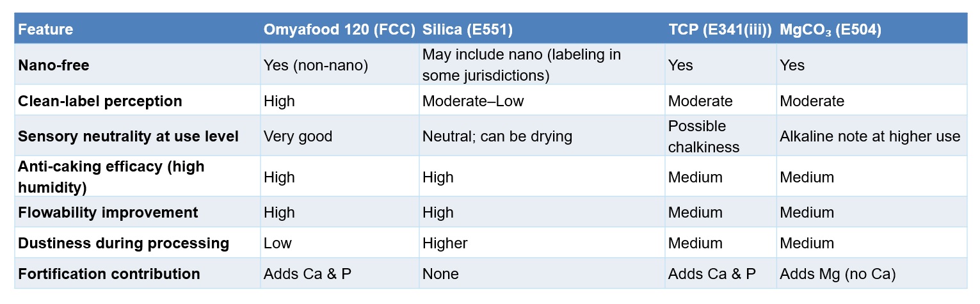Click Dustiness during processing row label
This screenshot has height=304, width=980.
pyautogui.click(x=124, y=243)
